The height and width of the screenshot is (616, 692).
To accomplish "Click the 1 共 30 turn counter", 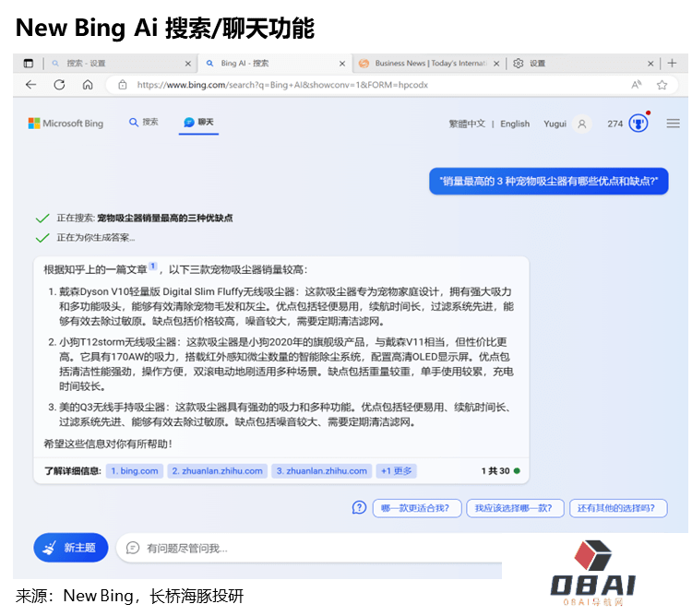I will (495, 471).
